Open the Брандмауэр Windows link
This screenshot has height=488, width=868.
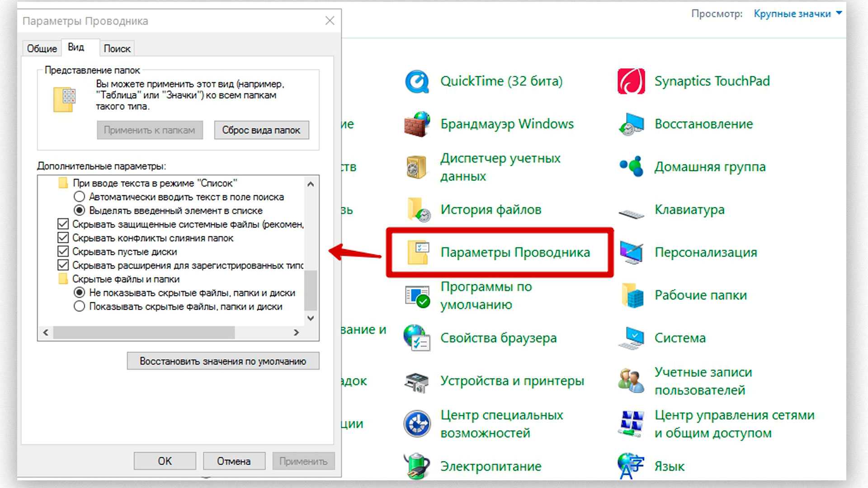click(x=507, y=124)
